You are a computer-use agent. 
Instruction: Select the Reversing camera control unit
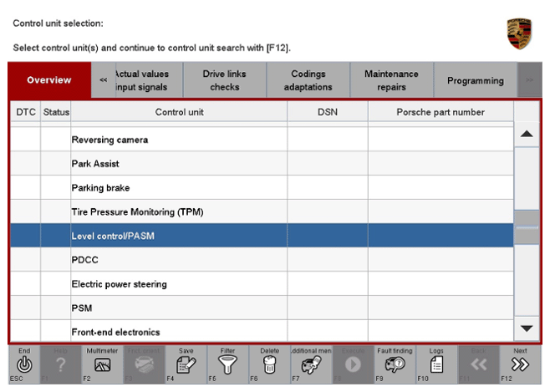pyautogui.click(x=262, y=140)
